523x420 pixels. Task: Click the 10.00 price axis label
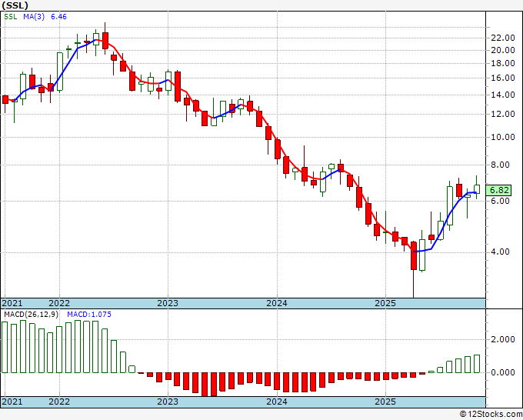(503, 137)
